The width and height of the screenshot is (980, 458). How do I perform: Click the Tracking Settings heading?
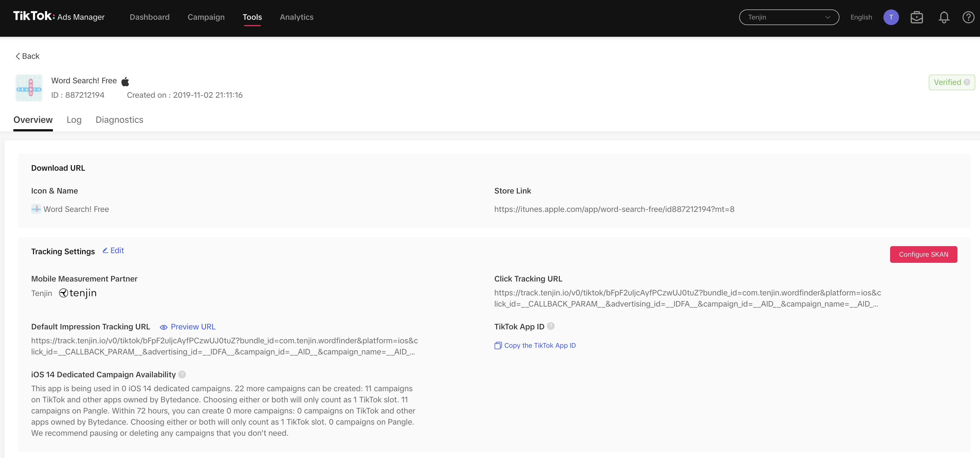(63, 251)
